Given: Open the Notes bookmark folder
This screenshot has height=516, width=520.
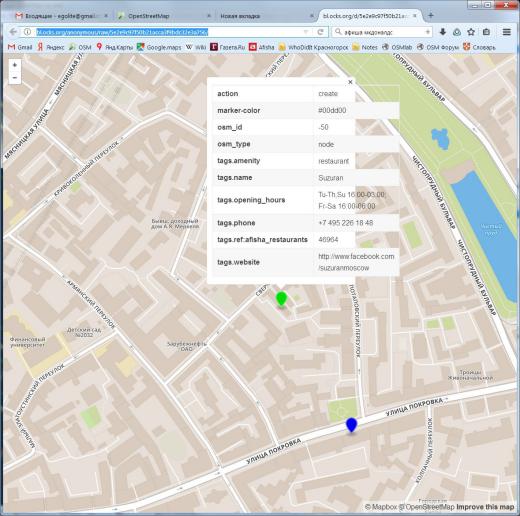Looking at the screenshot, I should [365, 47].
